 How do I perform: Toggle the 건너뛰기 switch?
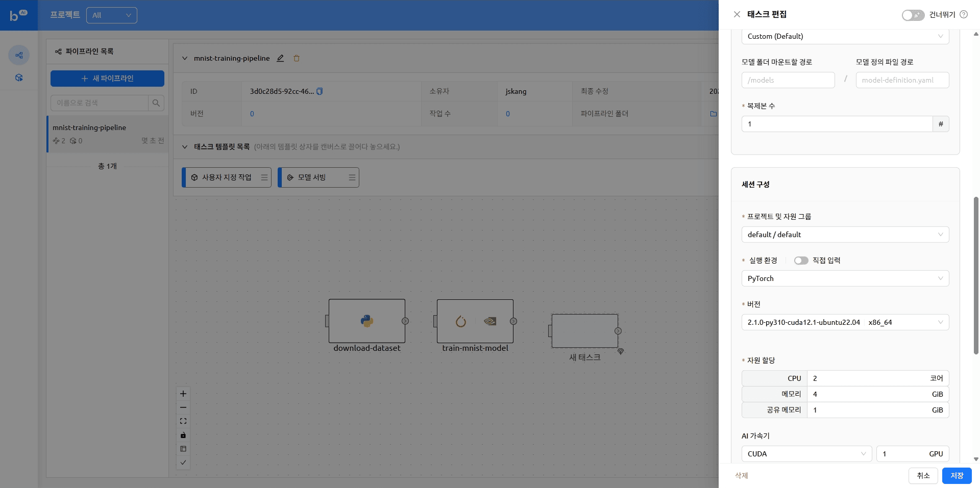tap(913, 15)
